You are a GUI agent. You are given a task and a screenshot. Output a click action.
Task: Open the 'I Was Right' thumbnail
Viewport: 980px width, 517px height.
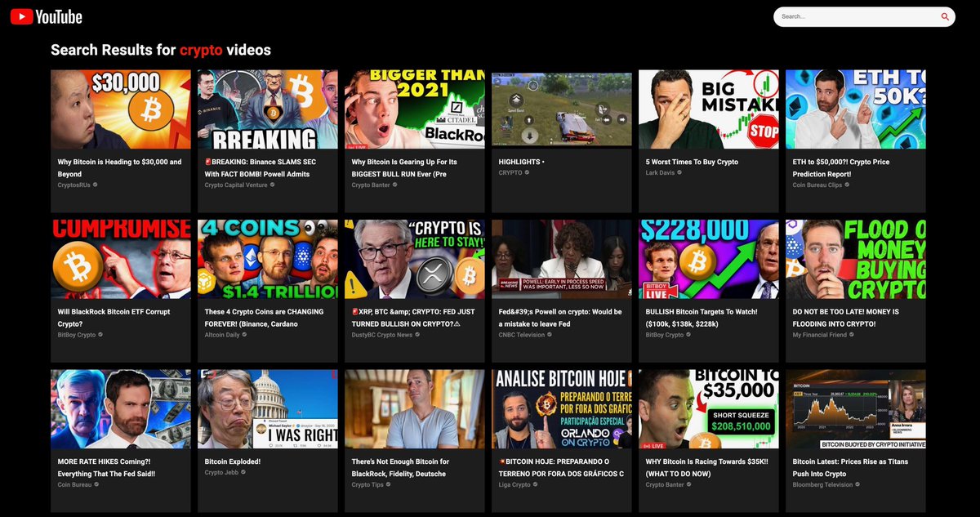click(x=267, y=408)
